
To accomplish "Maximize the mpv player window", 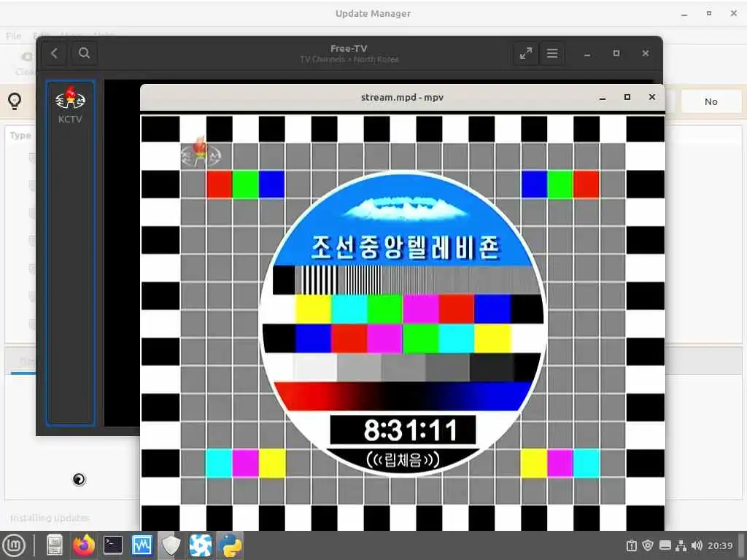I will pos(627,97).
